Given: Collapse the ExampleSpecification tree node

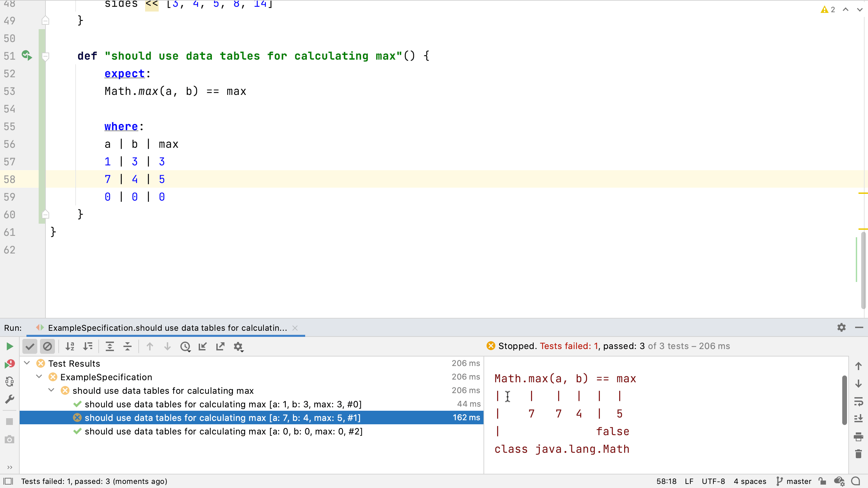Looking at the screenshot, I should click(x=39, y=377).
